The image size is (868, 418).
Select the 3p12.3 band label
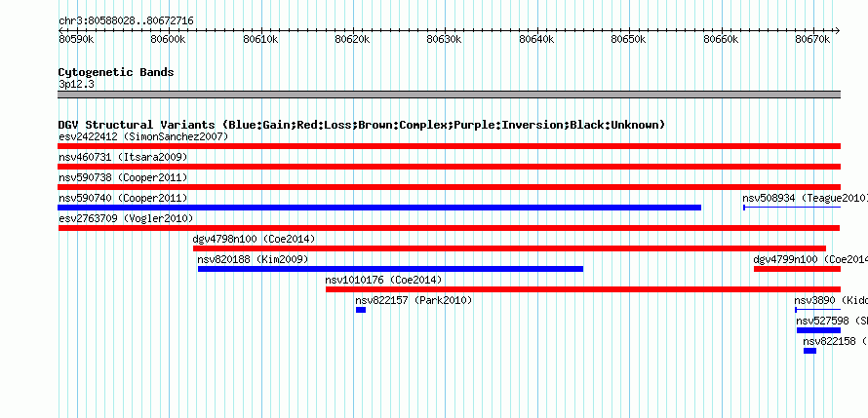click(76, 84)
